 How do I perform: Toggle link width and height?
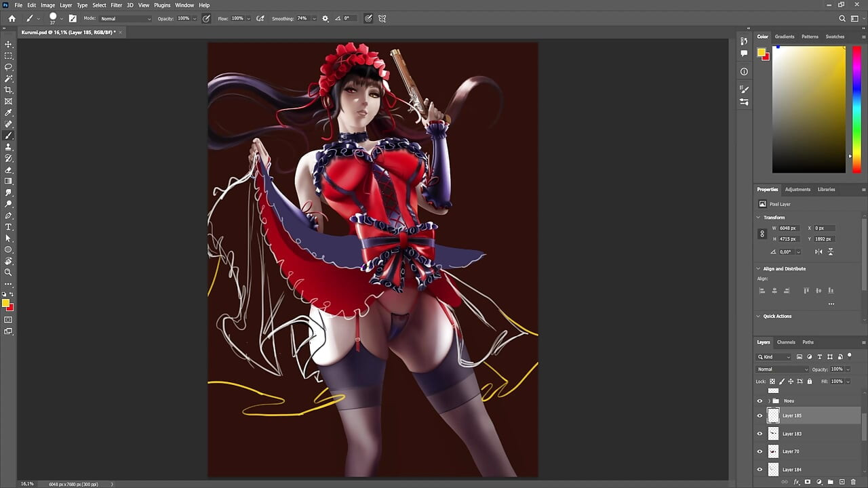[x=762, y=234]
